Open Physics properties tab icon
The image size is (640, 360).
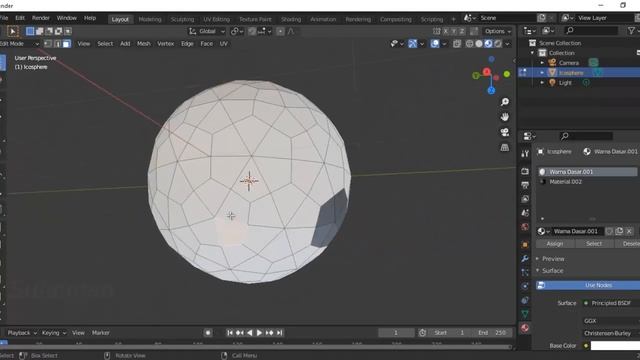click(525, 286)
